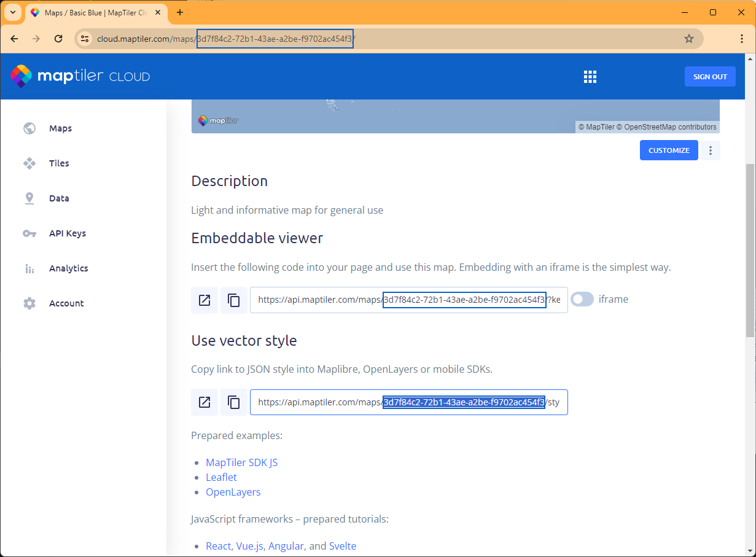Open the vector style link in new tab

(205, 402)
